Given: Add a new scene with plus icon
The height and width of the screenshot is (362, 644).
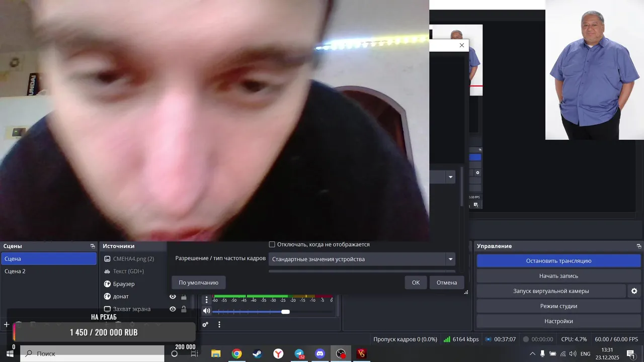Looking at the screenshot, I should (x=7, y=325).
